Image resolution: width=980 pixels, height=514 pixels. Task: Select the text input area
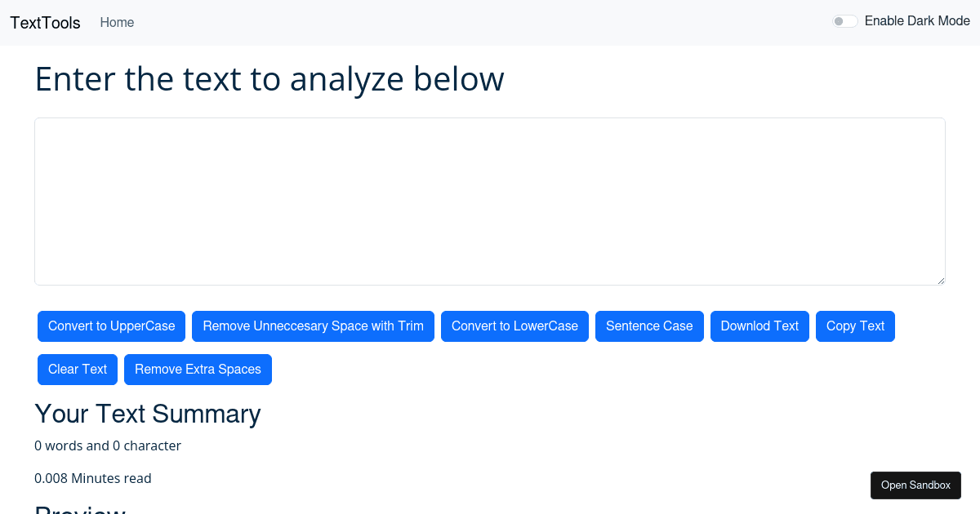point(490,202)
